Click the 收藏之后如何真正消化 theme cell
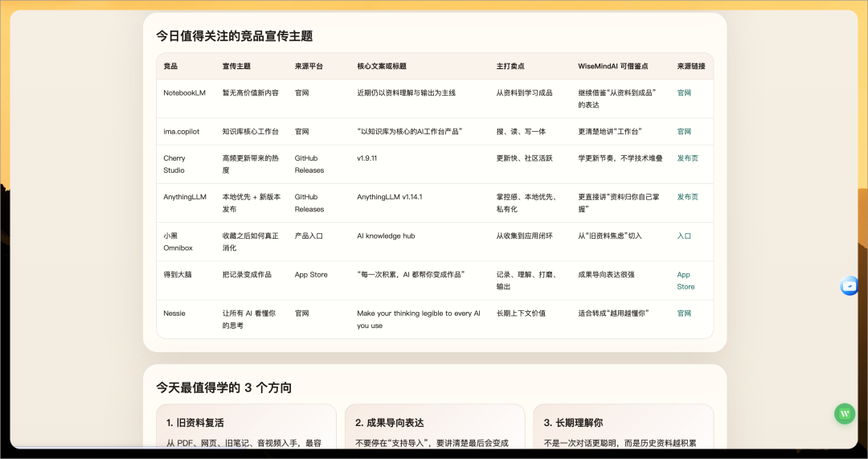This screenshot has width=868, height=459. tap(251, 242)
